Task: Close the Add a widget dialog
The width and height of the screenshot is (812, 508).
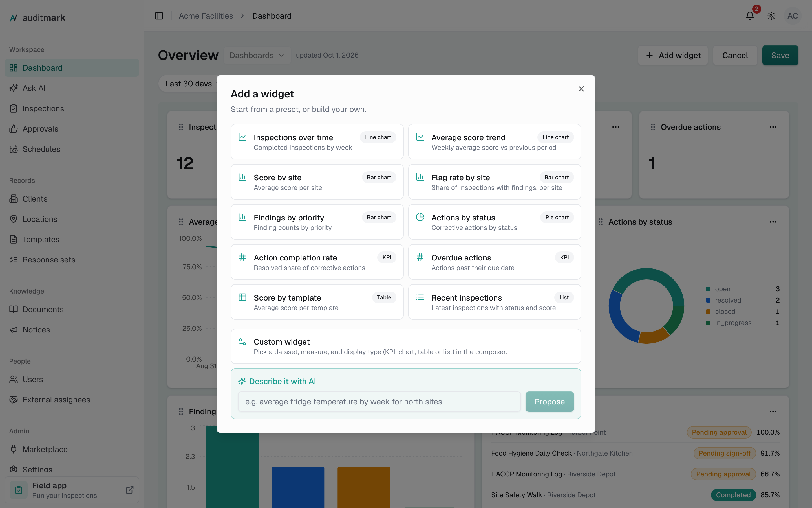Action: tap(581, 89)
